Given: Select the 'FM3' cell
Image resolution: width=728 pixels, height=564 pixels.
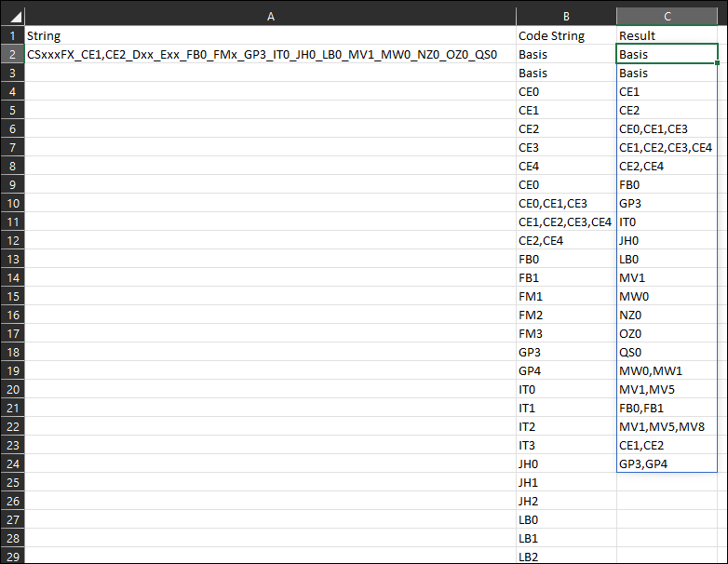Looking at the screenshot, I should tap(566, 334).
